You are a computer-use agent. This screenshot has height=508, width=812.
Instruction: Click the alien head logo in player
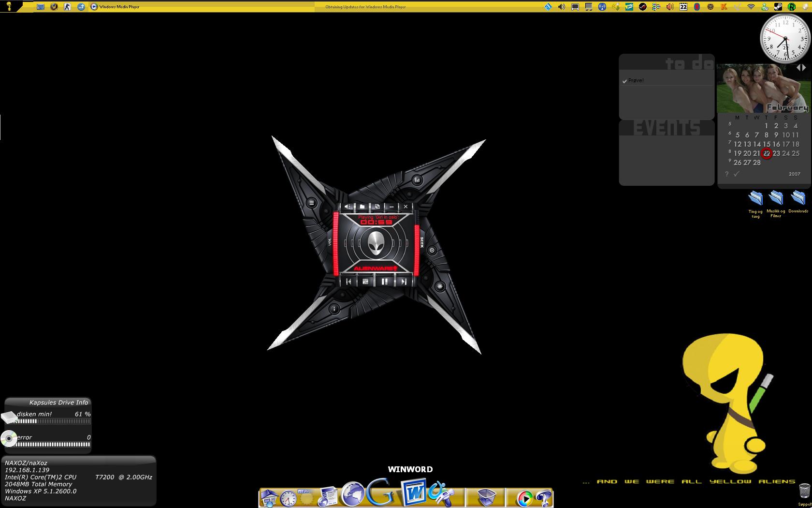pos(377,243)
